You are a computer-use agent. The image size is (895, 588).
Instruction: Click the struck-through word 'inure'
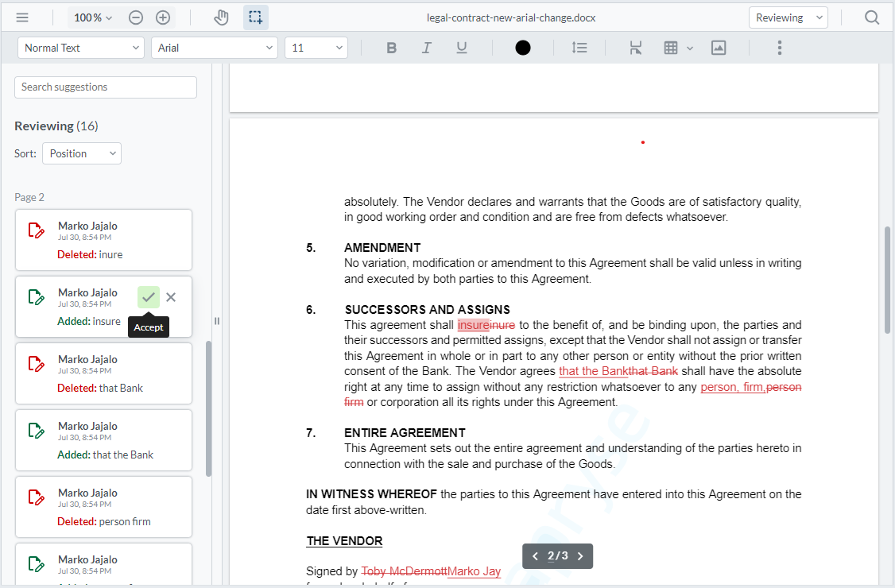coord(502,326)
